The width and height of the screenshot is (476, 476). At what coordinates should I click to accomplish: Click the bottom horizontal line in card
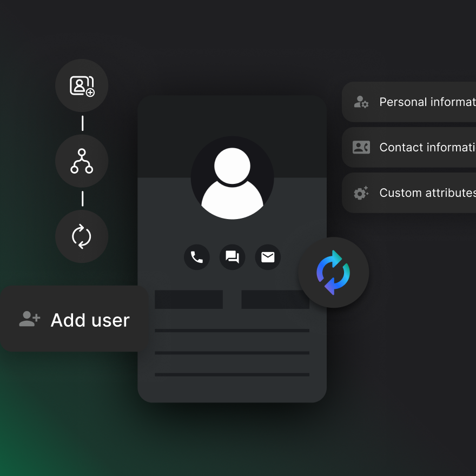232,374
